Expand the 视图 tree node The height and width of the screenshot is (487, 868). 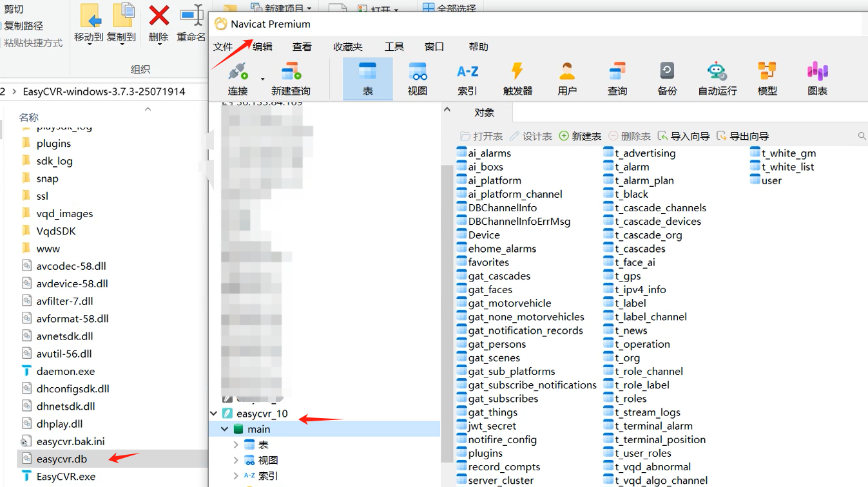(236, 460)
